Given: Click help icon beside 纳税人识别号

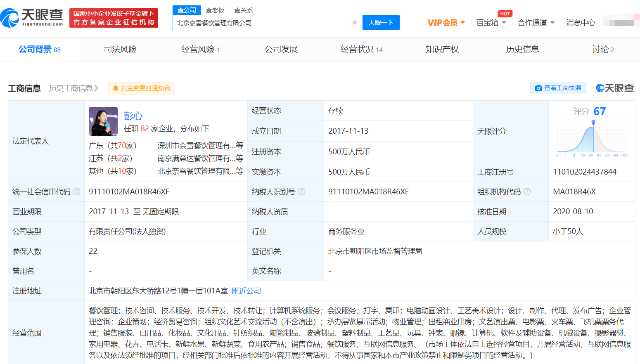Looking at the screenshot, I should [x=301, y=191].
